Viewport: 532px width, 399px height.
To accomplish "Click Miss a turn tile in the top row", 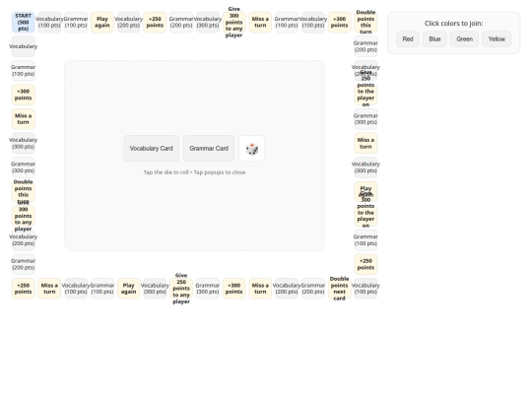I will pos(260,23).
